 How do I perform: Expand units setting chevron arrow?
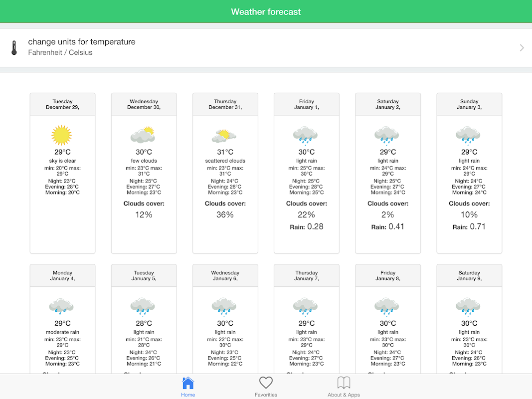pyautogui.click(x=522, y=47)
